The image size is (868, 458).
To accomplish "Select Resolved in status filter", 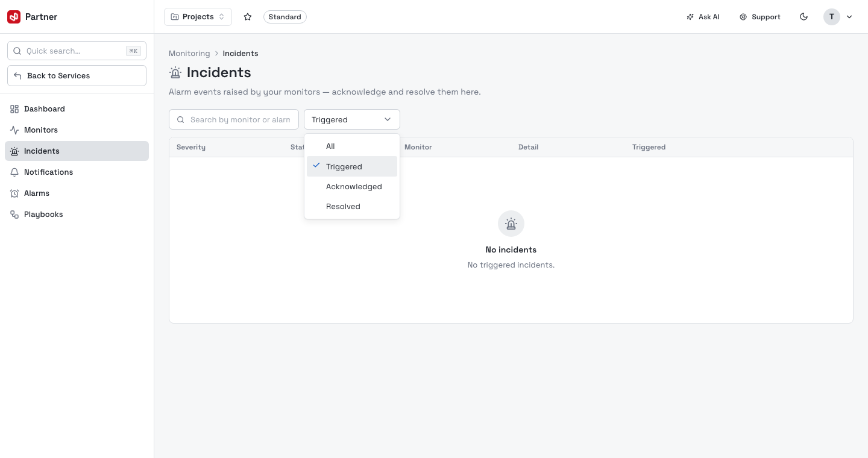I will (352, 207).
